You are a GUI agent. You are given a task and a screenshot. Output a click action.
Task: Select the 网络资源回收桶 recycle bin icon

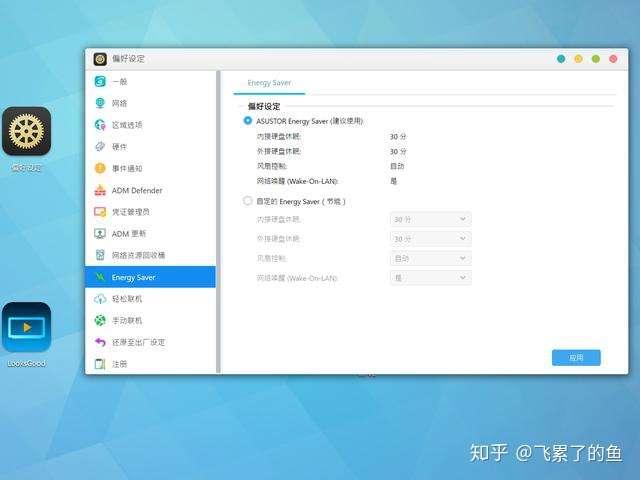(x=100, y=255)
